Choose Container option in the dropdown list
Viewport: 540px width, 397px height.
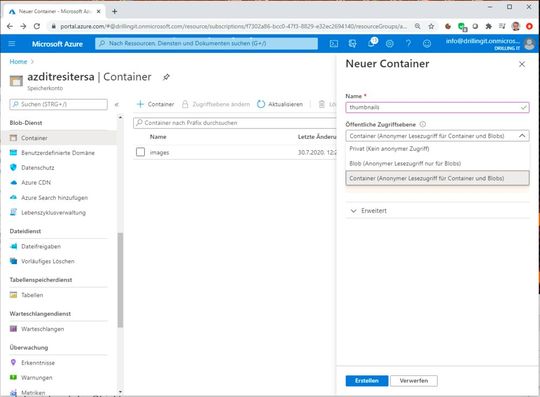pyautogui.click(x=437, y=178)
